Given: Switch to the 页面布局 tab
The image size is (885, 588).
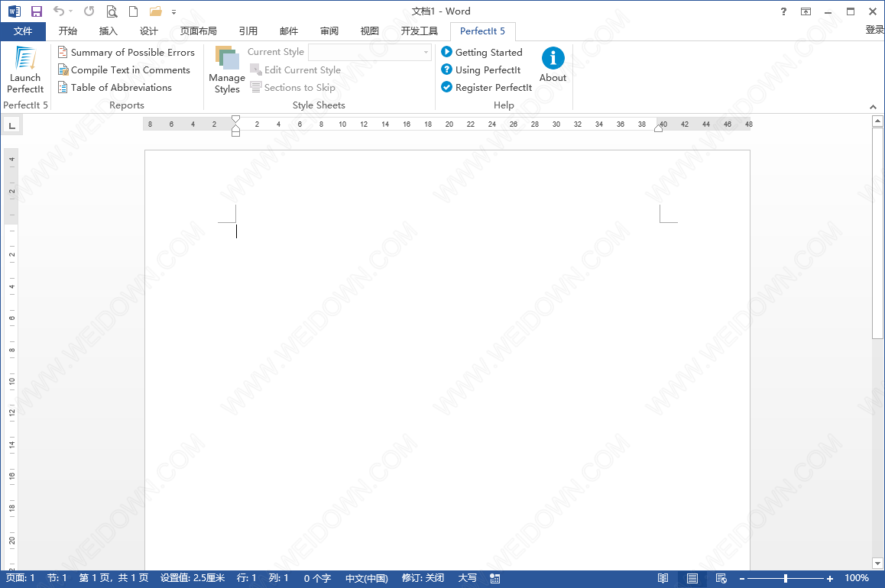Looking at the screenshot, I should point(198,31).
